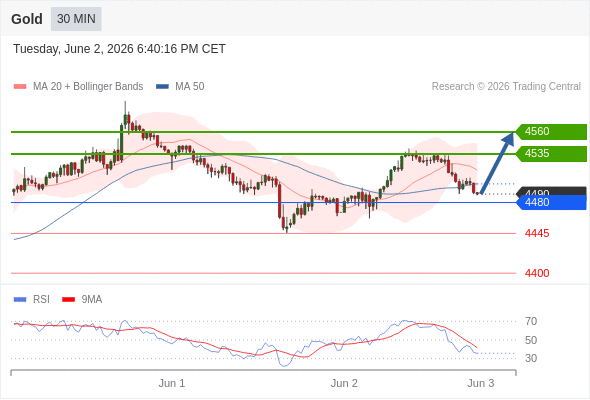Viewport: 590px width, 400px height.
Task: Click the RSI 30 level label
Action: click(x=531, y=358)
